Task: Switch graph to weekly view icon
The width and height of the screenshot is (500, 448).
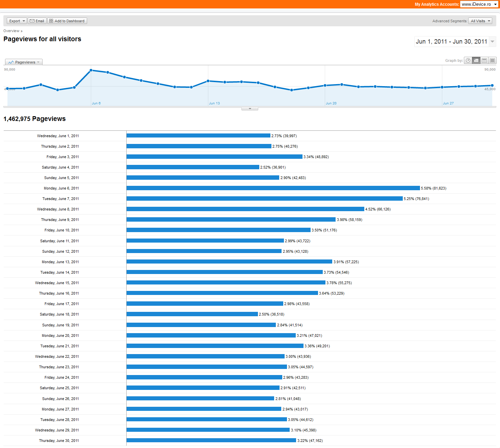Action: (x=484, y=60)
